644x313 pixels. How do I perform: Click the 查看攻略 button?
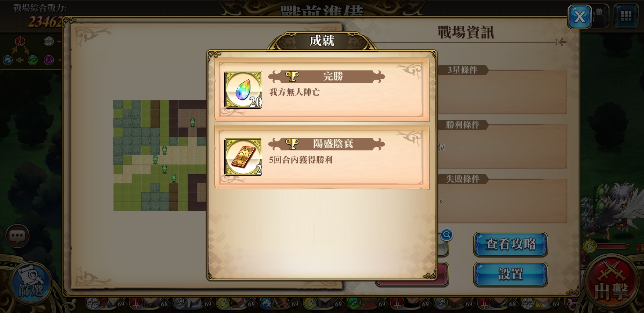click(x=511, y=244)
